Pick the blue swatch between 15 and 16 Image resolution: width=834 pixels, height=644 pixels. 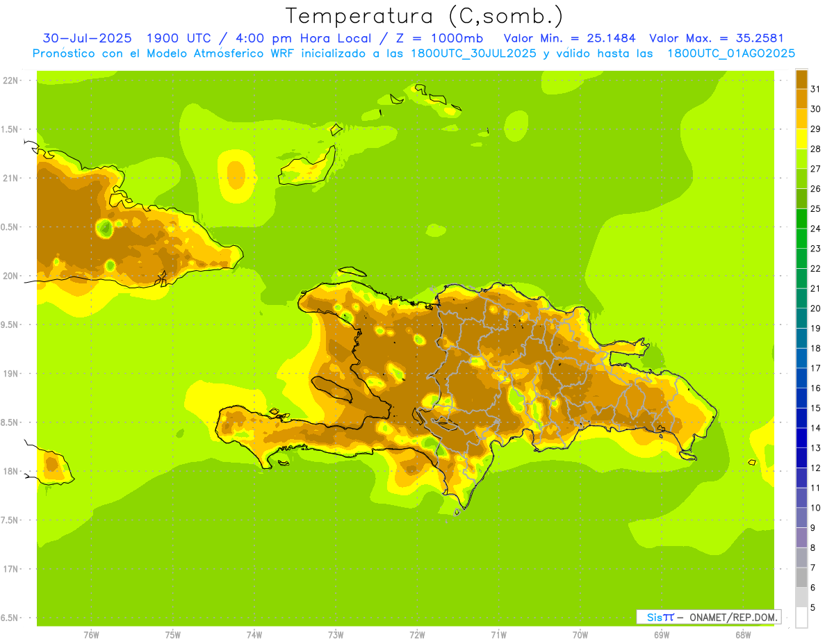(801, 398)
